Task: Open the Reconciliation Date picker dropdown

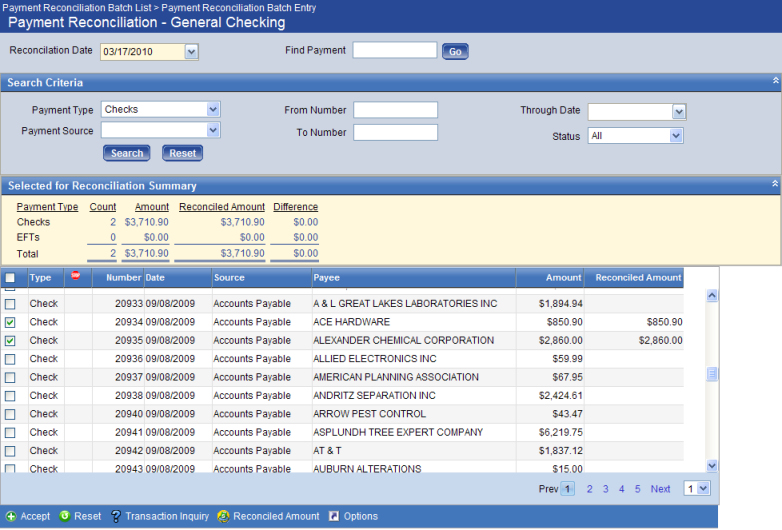Action: (x=191, y=52)
